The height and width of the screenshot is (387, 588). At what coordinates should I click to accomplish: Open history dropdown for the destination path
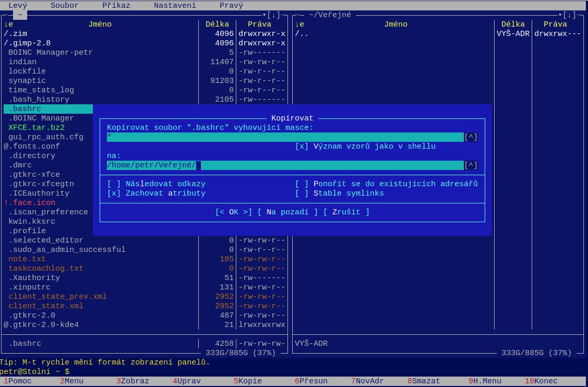coord(471,165)
